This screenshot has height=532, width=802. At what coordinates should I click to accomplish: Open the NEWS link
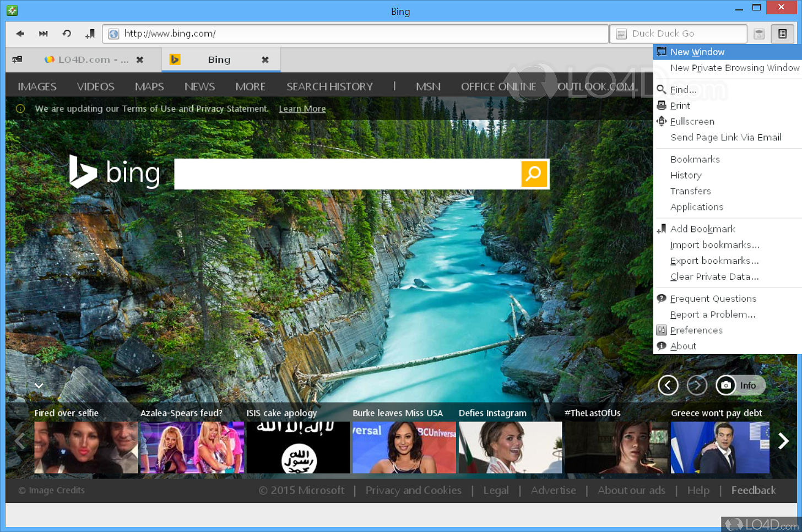[199, 86]
